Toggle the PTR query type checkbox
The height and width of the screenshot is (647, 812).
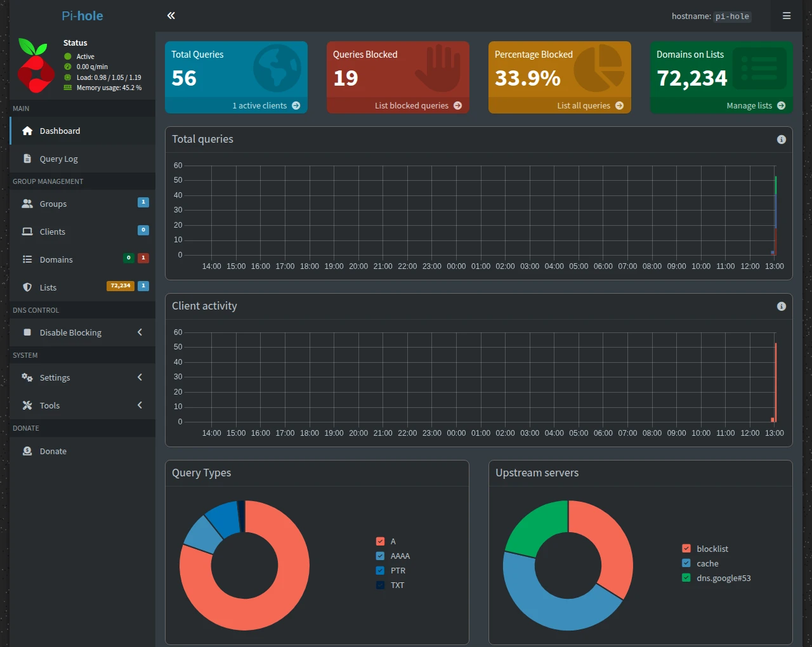[380, 570]
